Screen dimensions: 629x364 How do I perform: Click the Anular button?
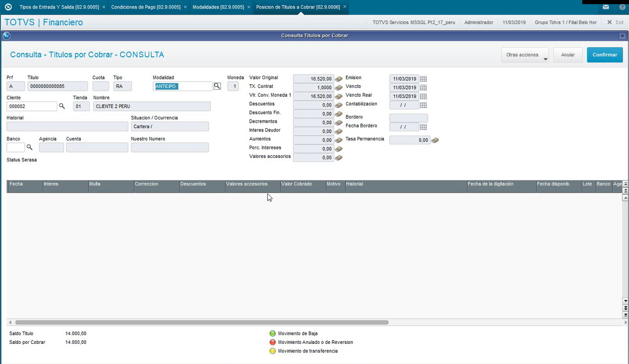click(568, 55)
